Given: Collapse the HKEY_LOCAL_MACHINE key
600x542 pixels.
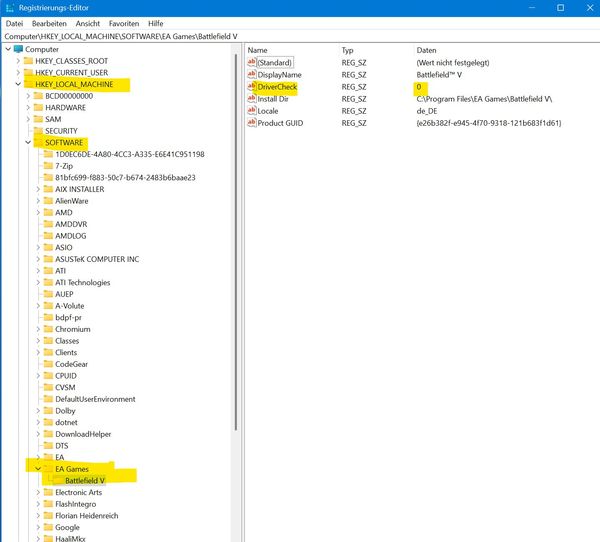Looking at the screenshot, I should 18,85.
